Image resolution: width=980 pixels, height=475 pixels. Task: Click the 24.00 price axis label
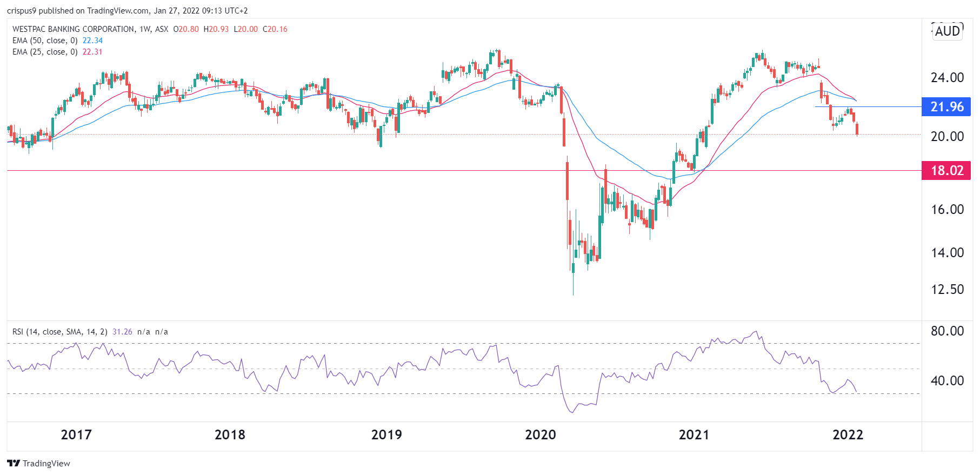point(947,78)
